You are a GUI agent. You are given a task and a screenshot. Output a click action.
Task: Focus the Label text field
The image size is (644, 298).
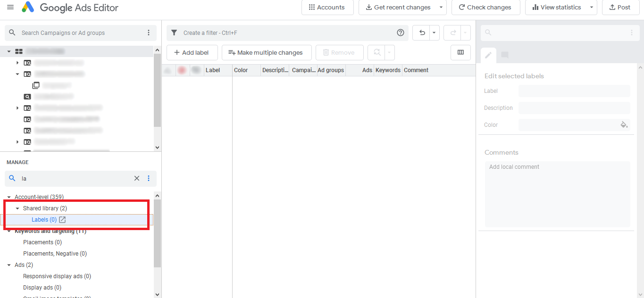pos(574,91)
